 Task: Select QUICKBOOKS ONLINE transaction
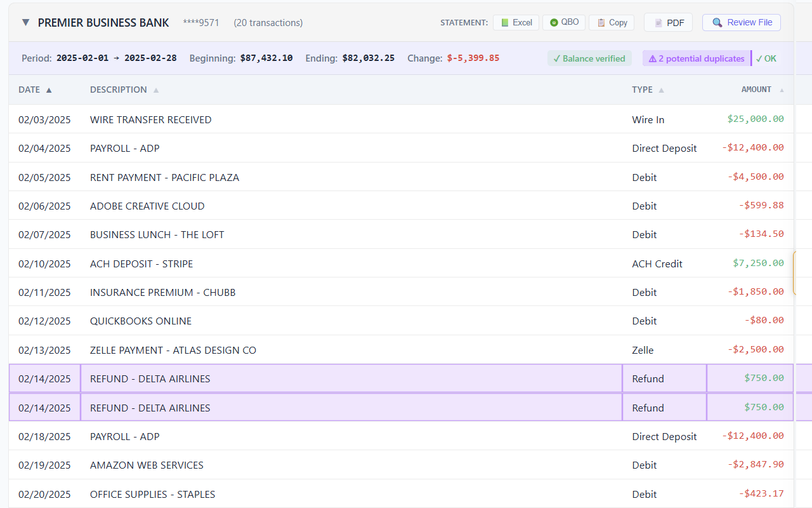pos(401,321)
